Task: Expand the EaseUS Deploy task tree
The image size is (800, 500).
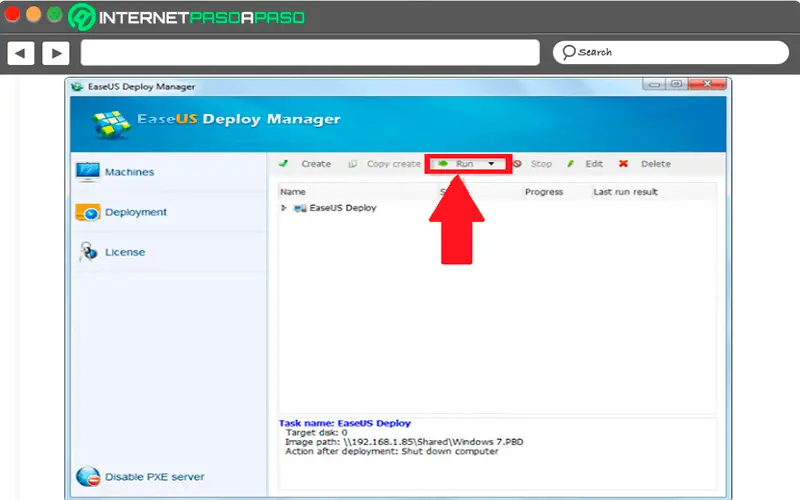Action: (x=284, y=208)
